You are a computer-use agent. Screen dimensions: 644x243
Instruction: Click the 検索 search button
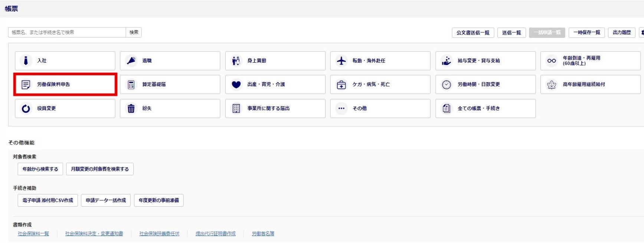point(134,32)
